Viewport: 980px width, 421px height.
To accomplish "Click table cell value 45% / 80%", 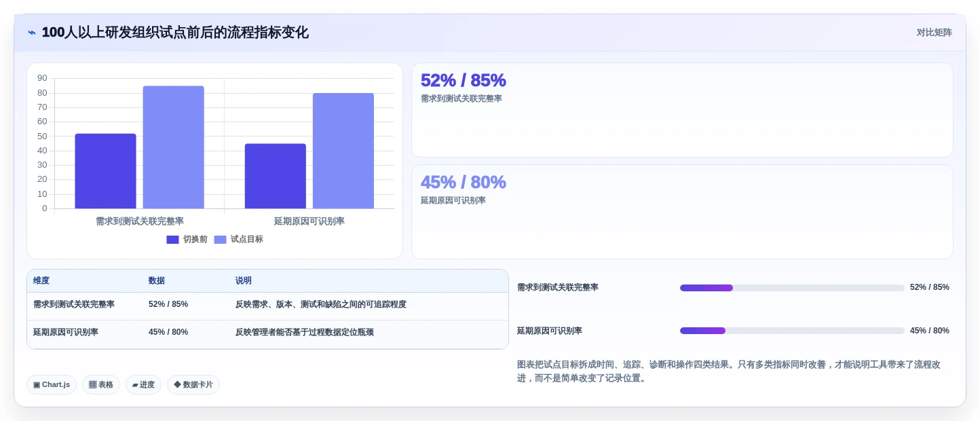I will 168,332.
